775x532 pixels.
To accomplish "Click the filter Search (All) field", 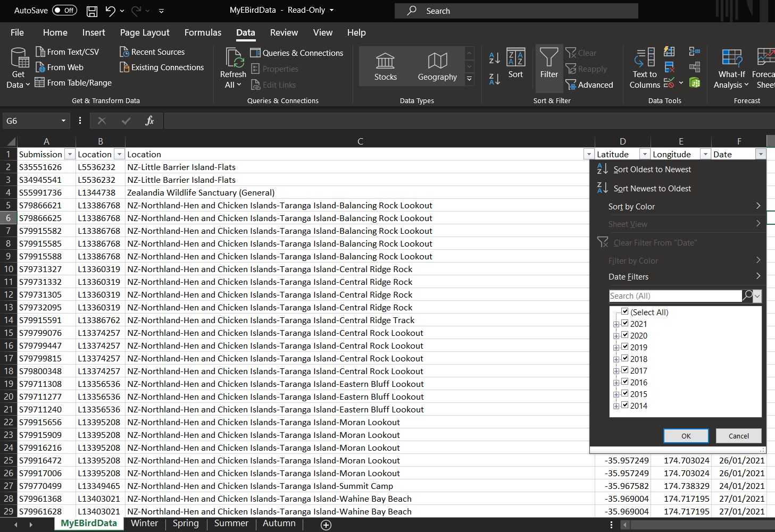I will [x=674, y=296].
